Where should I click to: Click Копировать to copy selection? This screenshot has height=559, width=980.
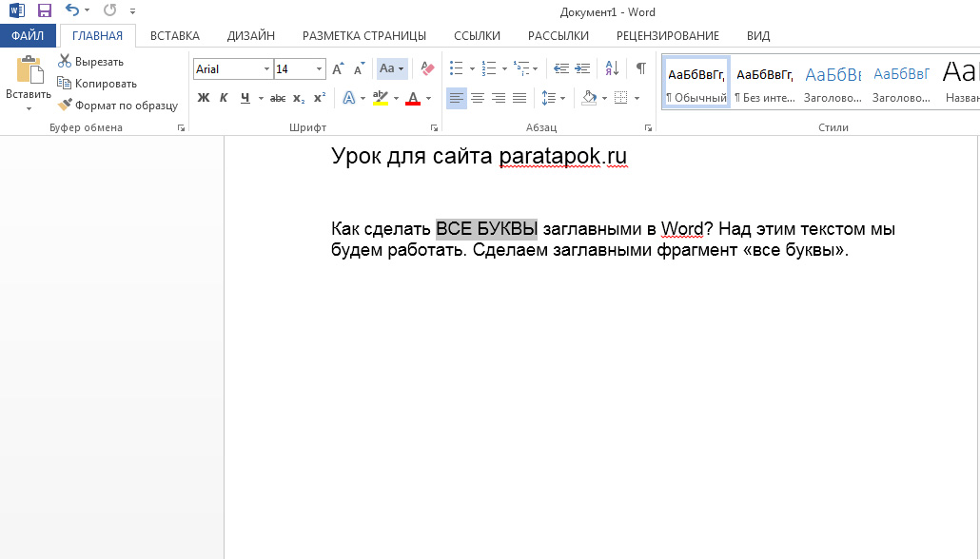point(97,83)
